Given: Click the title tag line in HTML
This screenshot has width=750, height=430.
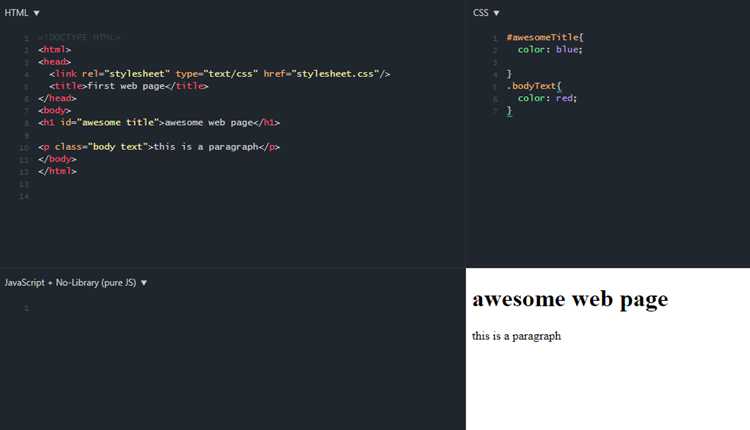Looking at the screenshot, I should point(129,86).
